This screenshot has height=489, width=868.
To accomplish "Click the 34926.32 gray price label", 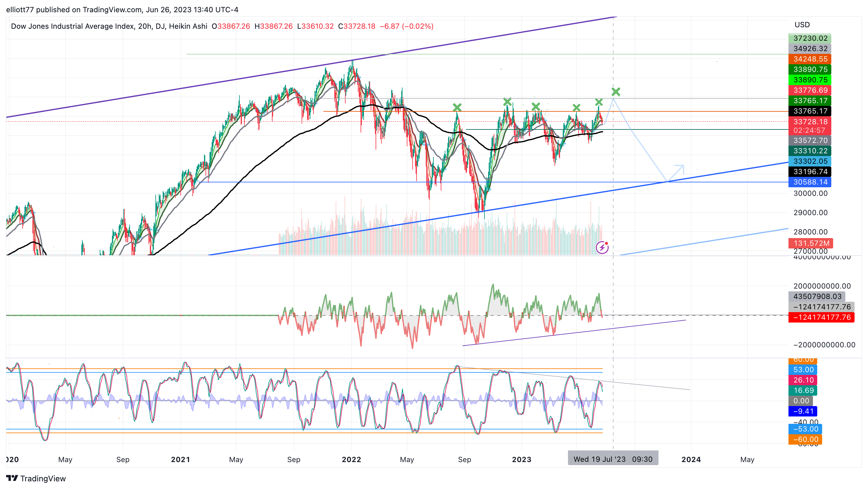I will tap(810, 49).
